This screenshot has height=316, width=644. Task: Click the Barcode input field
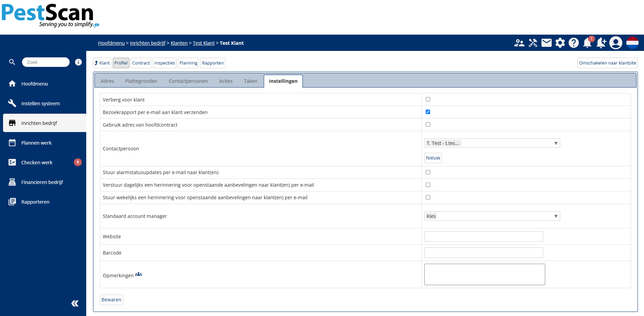point(484,253)
